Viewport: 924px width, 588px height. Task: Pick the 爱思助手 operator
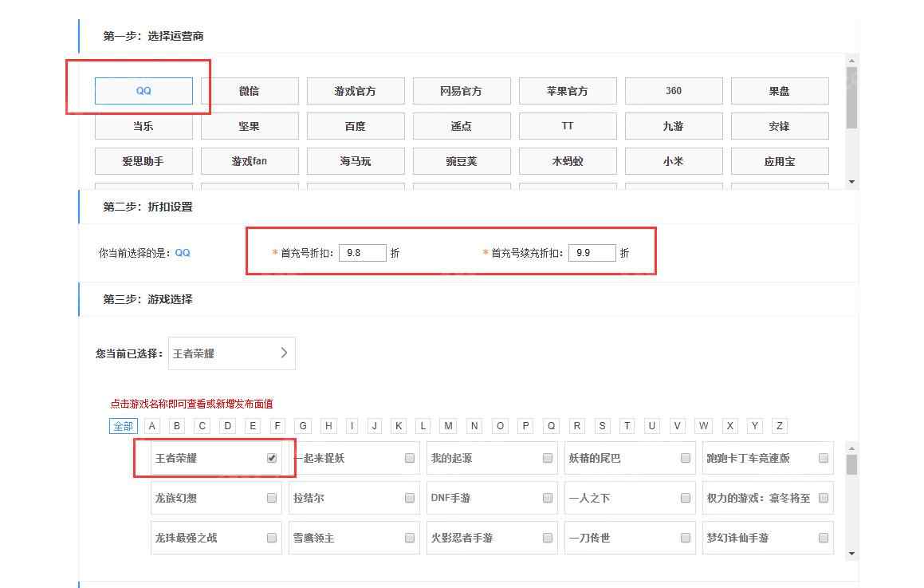coord(144,161)
